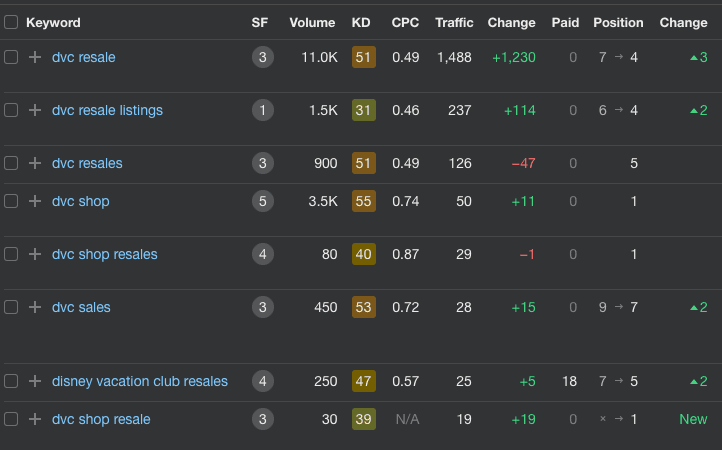Click the plus icon beside dvc shop resales
722x450 pixels.
(x=35, y=255)
